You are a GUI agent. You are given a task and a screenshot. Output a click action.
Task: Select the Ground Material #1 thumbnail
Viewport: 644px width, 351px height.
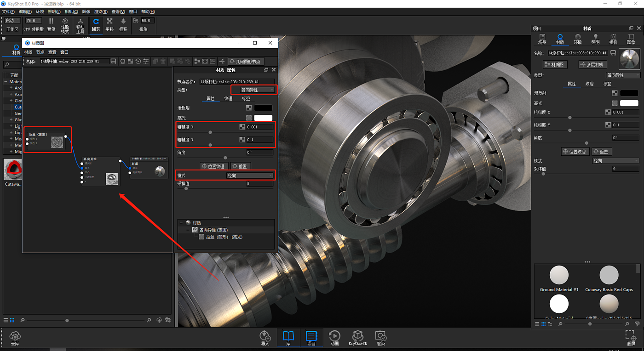tap(559, 276)
